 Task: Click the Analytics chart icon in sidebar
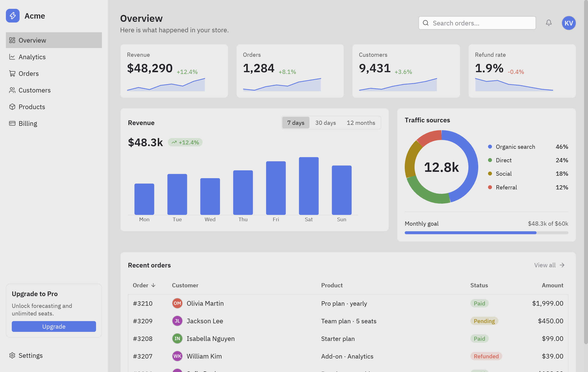pos(12,57)
